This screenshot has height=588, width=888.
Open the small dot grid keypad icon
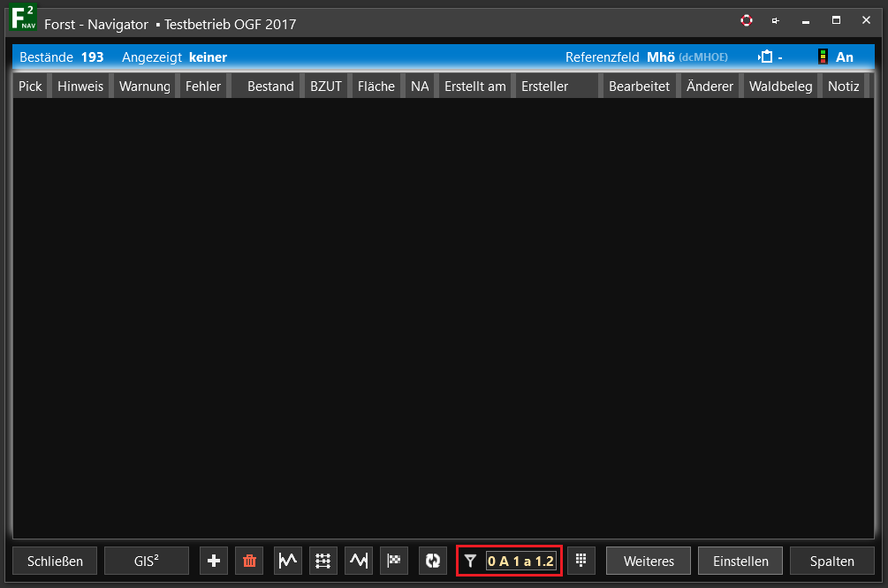(581, 561)
